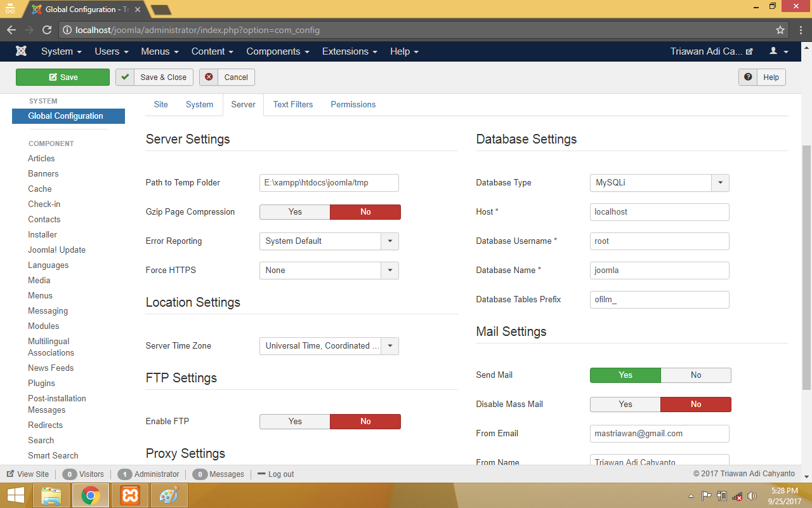Viewport: 812px width, 508px height.
Task: Bookmark page with star icon
Action: pos(780,30)
